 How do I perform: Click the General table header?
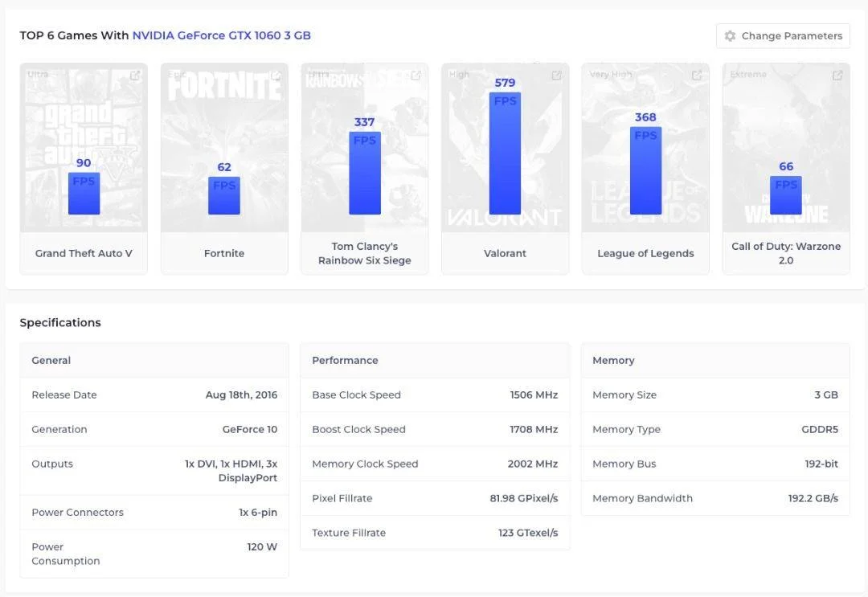point(51,360)
